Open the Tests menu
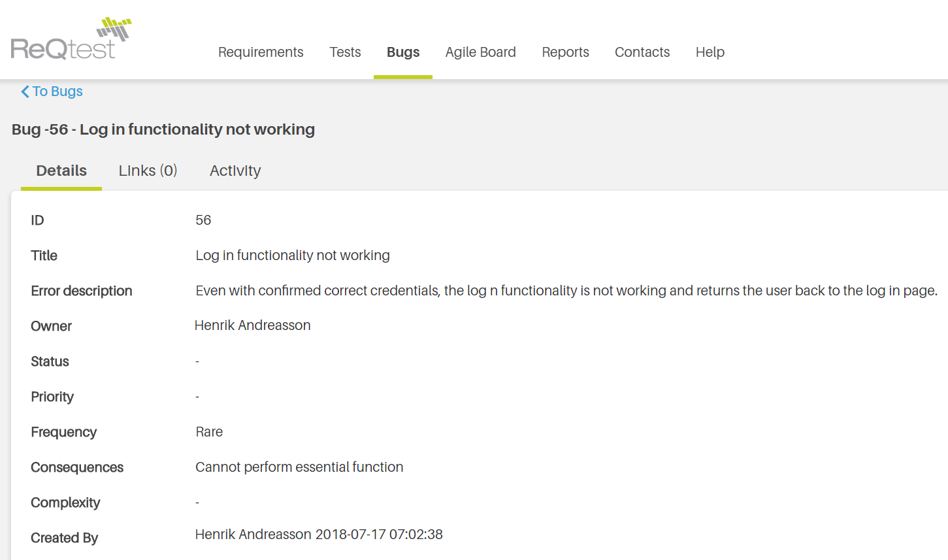Screen dimensions: 948x560 tap(345, 52)
